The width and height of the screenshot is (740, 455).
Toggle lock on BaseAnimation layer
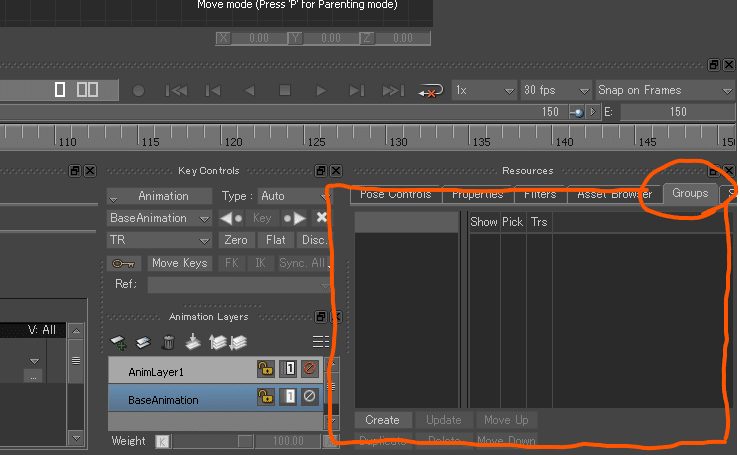266,396
